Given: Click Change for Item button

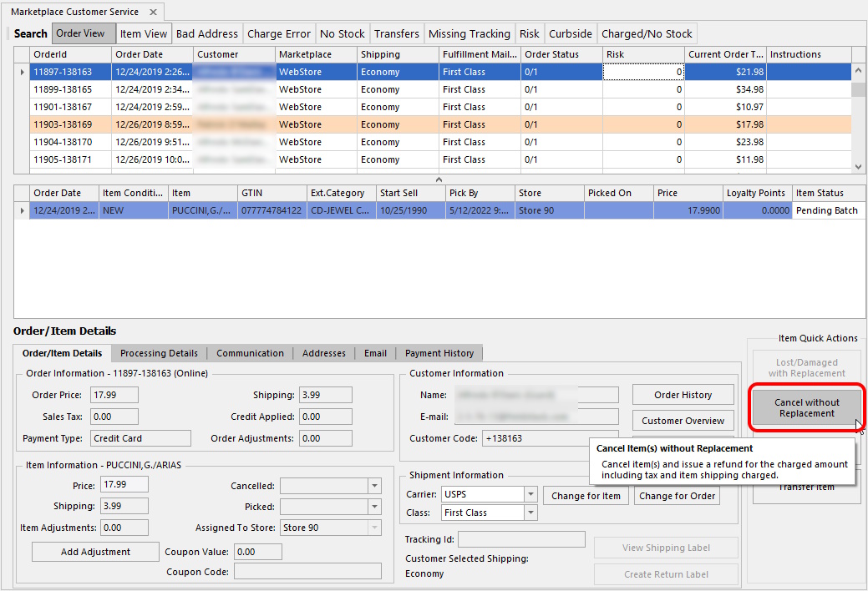Looking at the screenshot, I should (586, 496).
